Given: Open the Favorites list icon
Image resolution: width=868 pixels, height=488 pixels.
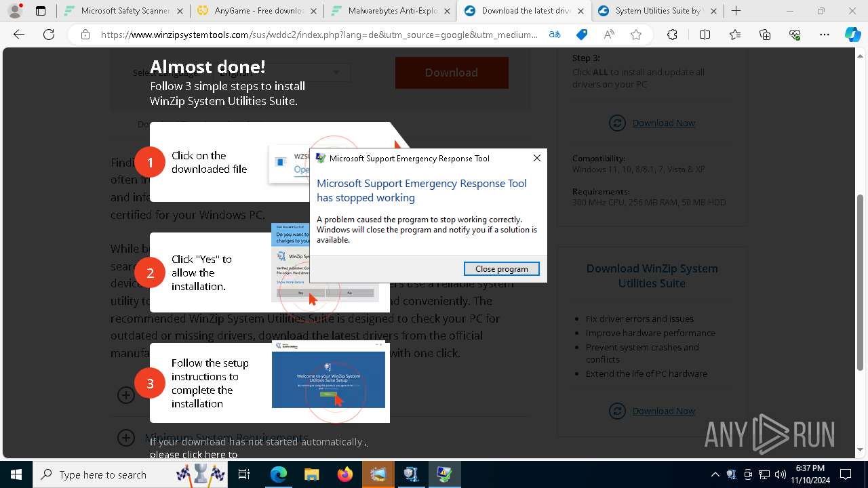Looking at the screenshot, I should click(735, 35).
